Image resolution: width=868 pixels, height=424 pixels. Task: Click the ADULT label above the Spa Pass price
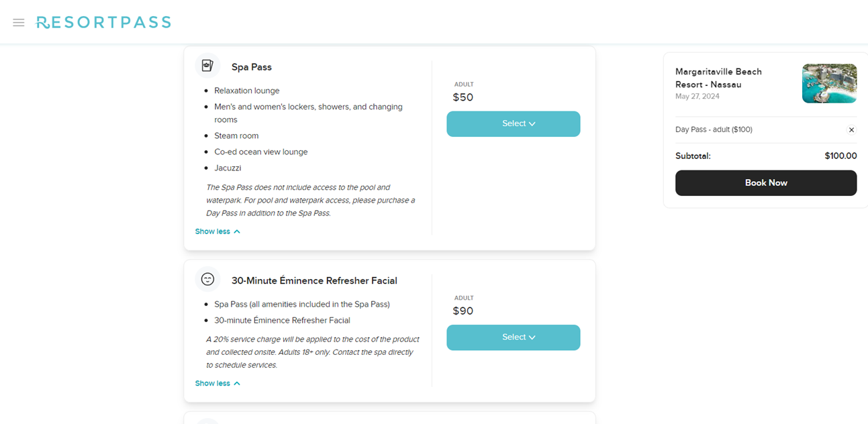click(464, 84)
